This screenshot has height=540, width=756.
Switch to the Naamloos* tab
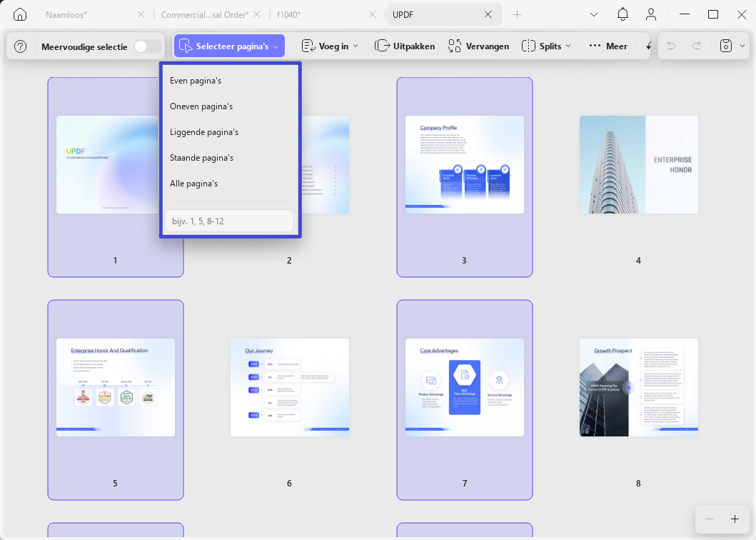tap(66, 14)
